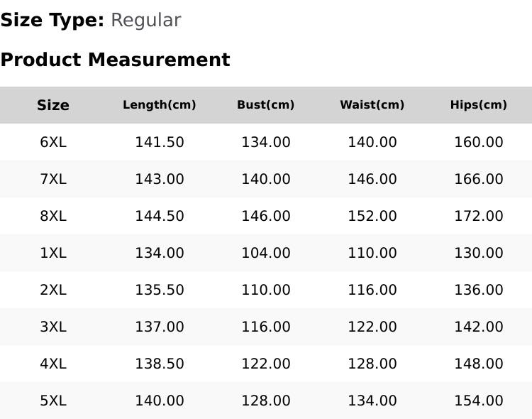The height and width of the screenshot is (419, 532).
Task: Select the 4XL size row label
Action: click(53, 364)
